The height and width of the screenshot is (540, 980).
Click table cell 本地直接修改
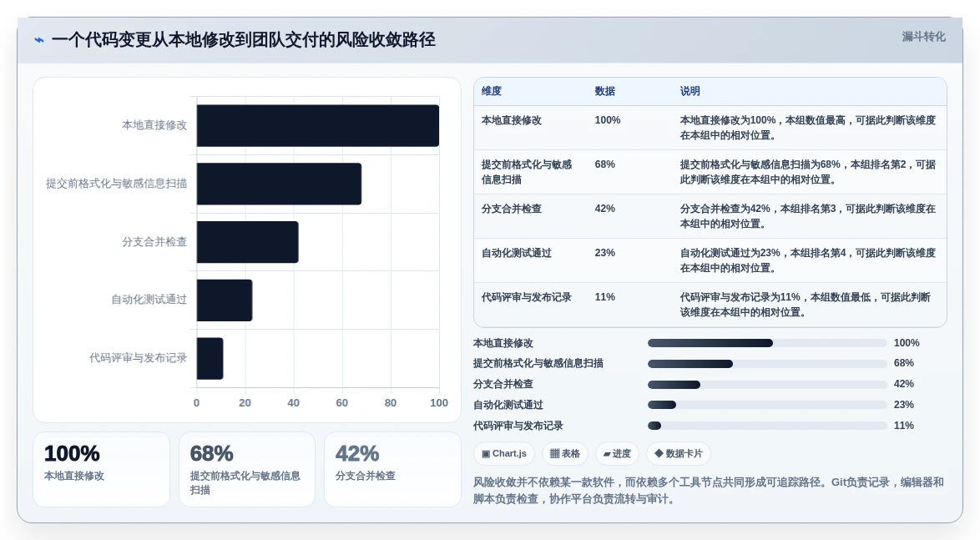[x=511, y=121]
